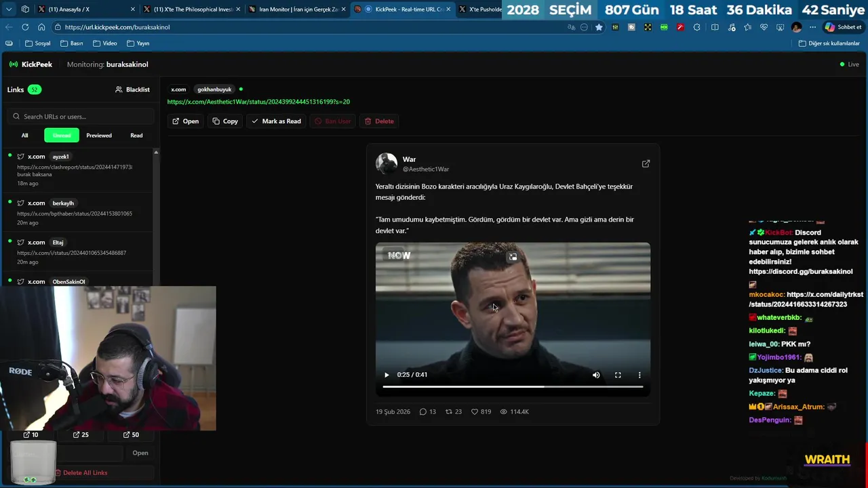This screenshot has height=488, width=868.
Task: Click the Open button beside the bottom input
Action: pos(140,453)
